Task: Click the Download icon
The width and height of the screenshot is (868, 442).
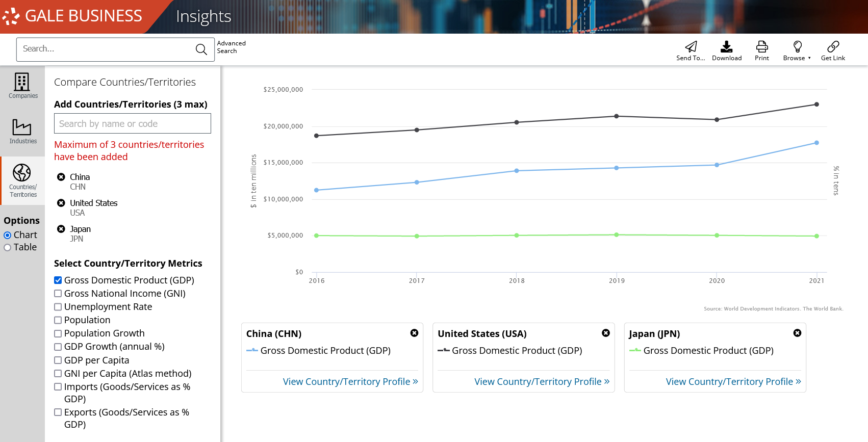Action: [x=727, y=51]
